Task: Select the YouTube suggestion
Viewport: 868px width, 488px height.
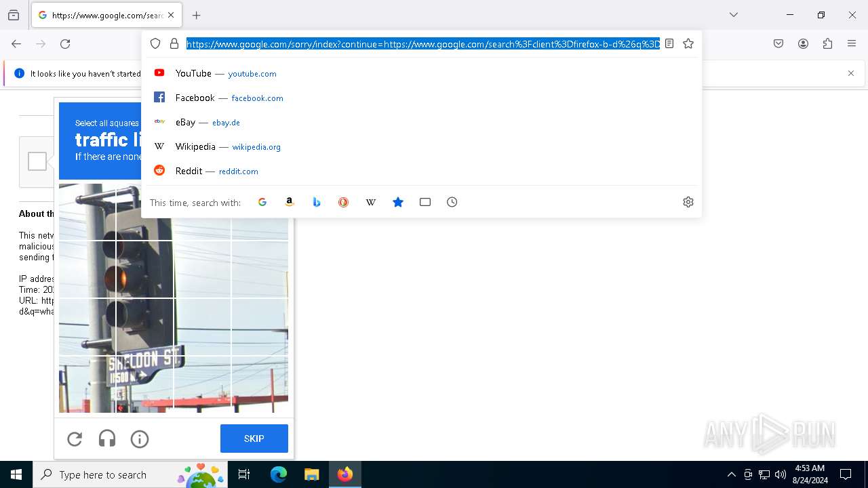Action: [x=421, y=73]
